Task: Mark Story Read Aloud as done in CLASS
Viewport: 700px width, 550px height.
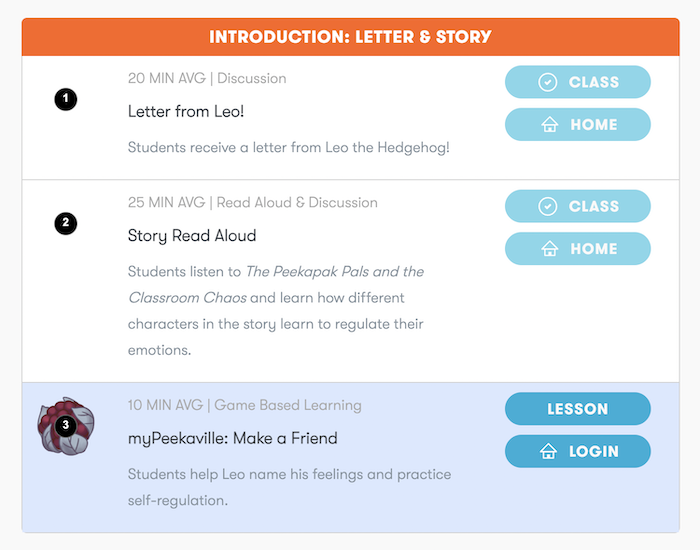Action: tap(578, 206)
